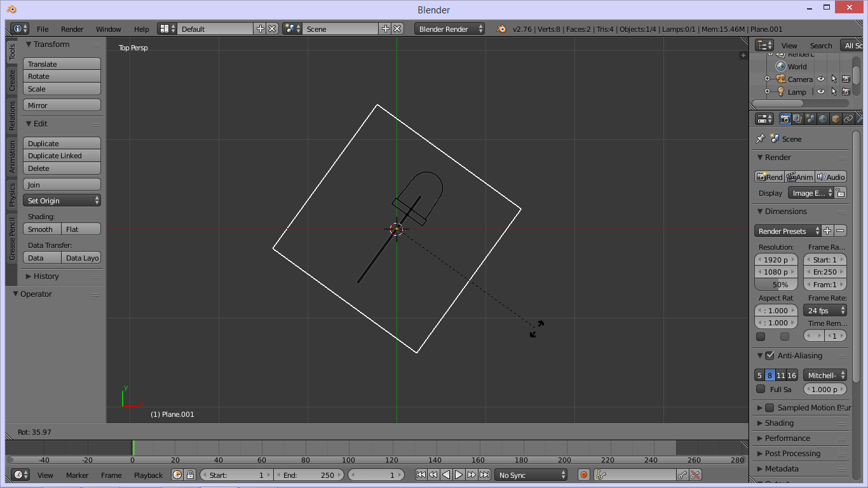The image size is (868, 488).
Task: Click the delete keyframe icon
Action: point(695,475)
